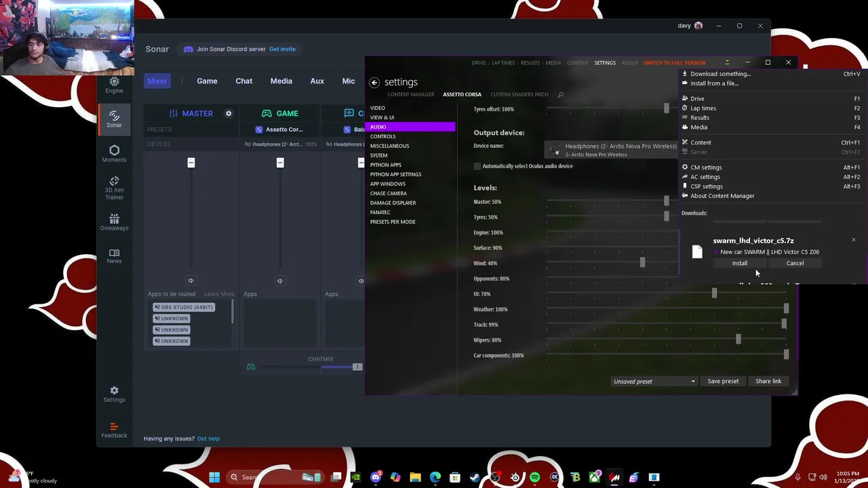868x488 pixels.
Task: Mute the Master channel speaker icon
Action: click(x=191, y=281)
